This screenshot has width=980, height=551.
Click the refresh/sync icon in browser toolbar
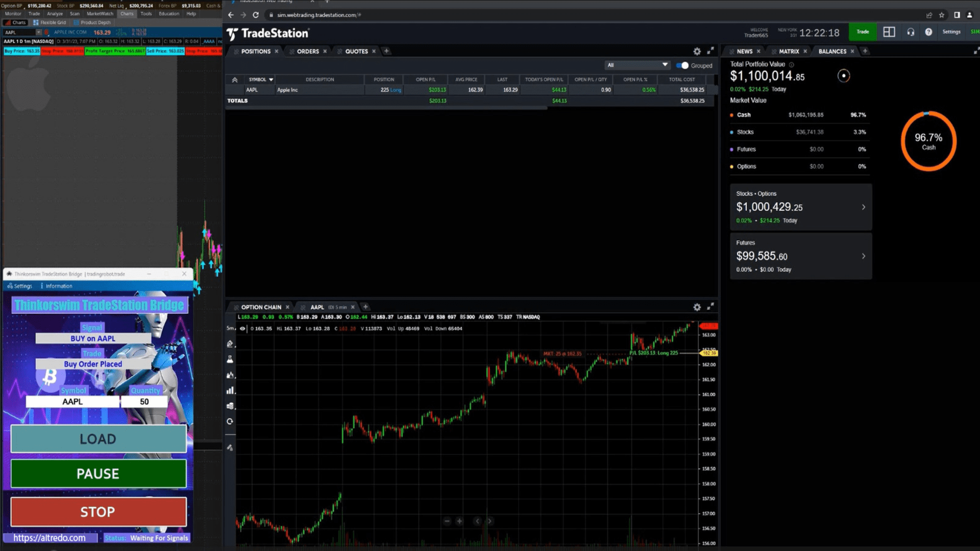[255, 15]
